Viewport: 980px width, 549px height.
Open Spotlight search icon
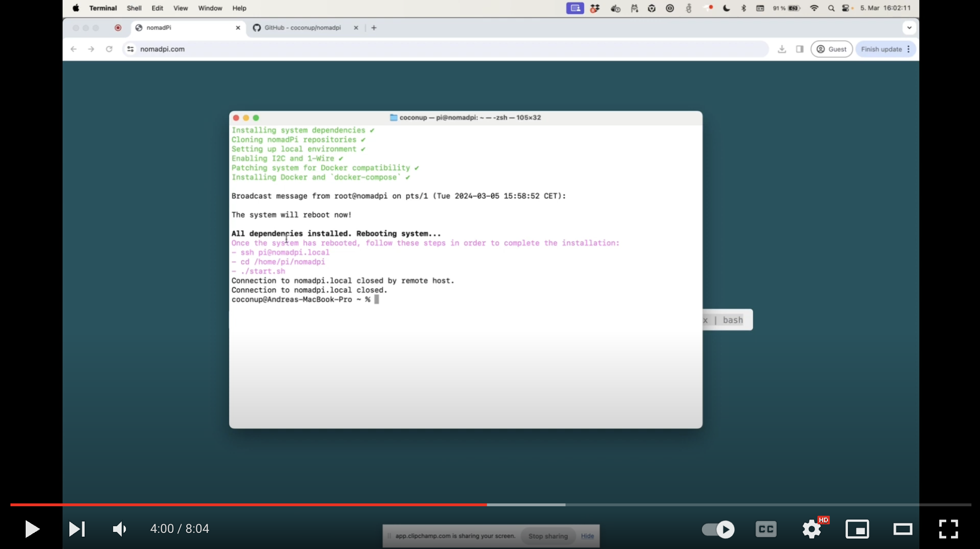pos(831,8)
